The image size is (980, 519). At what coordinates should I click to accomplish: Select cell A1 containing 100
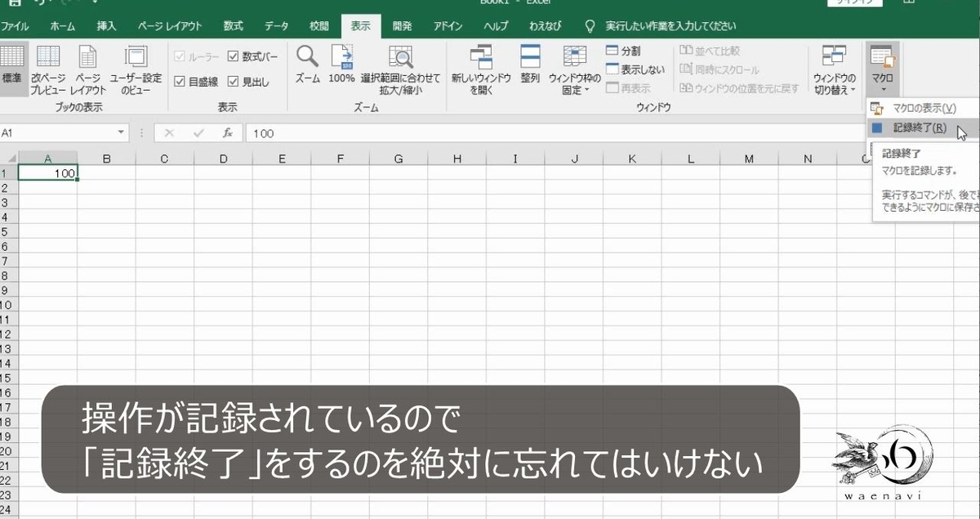click(x=47, y=173)
